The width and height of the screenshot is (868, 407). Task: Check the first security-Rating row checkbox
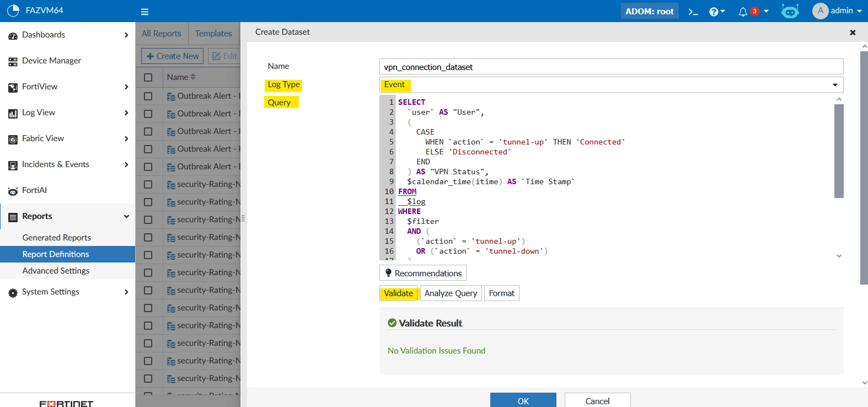[x=148, y=184]
